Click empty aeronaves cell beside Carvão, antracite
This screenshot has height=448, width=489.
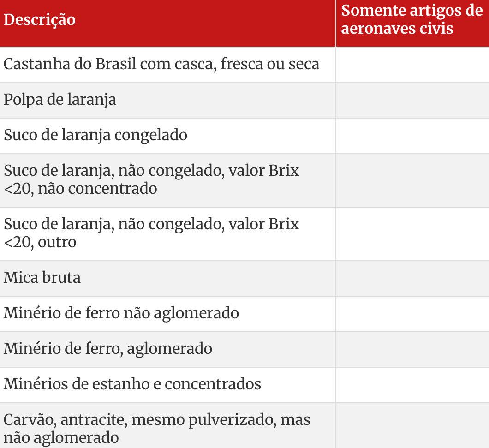(x=412, y=426)
